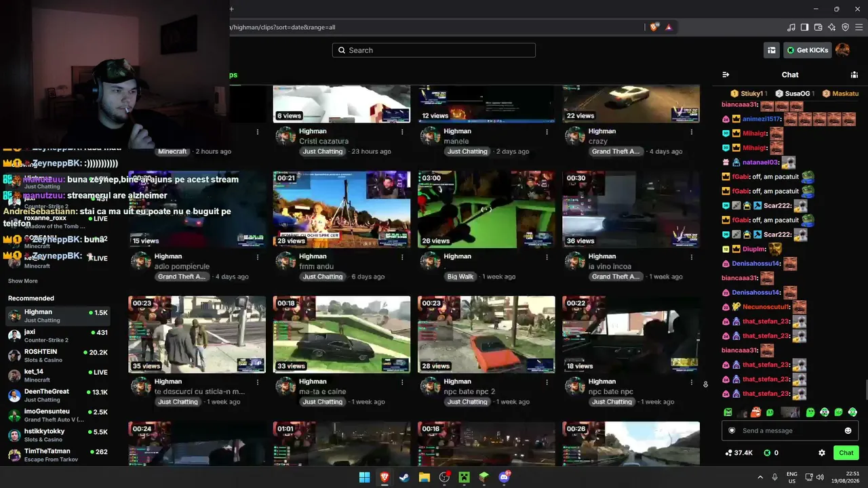Viewport: 868px width, 488px height.
Task: Click in the Search field
Action: (434, 50)
